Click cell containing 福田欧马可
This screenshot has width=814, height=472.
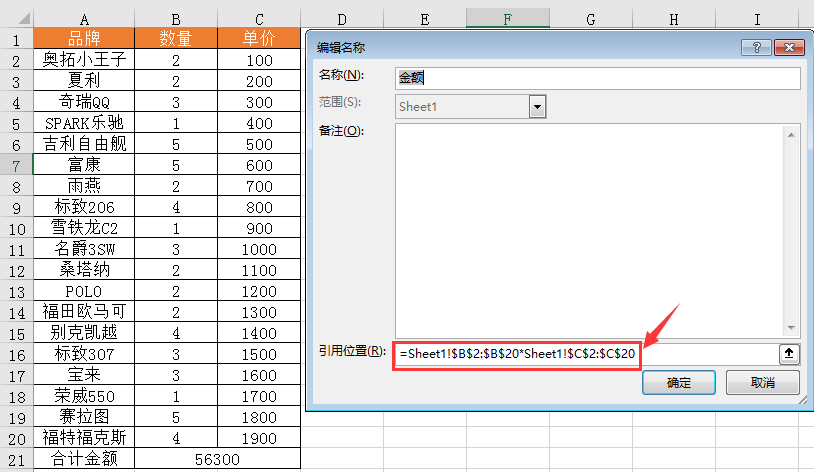pos(84,312)
